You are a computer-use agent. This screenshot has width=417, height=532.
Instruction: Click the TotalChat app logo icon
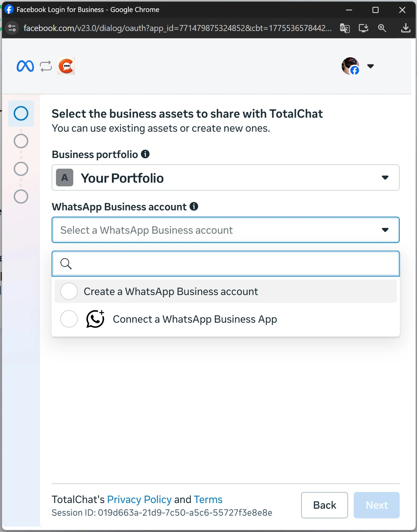tap(66, 66)
